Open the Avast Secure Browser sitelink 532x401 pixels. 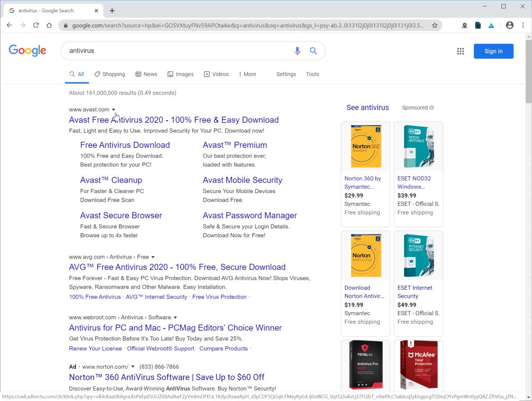click(121, 216)
